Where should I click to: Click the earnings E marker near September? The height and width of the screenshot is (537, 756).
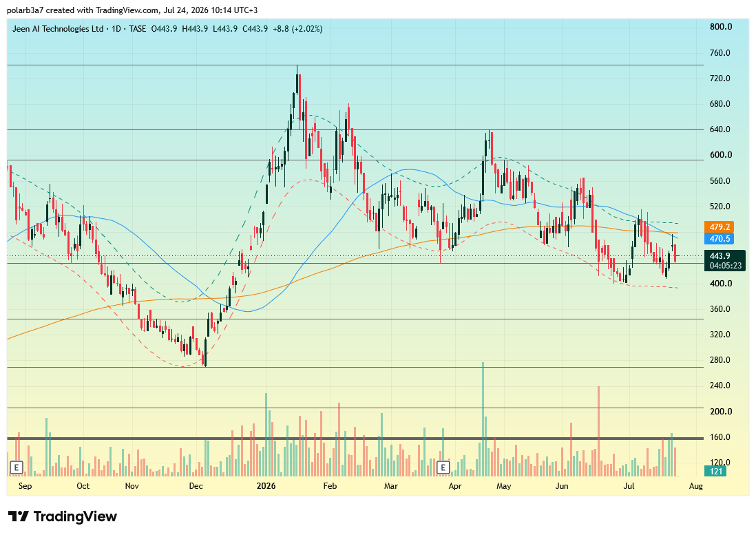pyautogui.click(x=17, y=467)
